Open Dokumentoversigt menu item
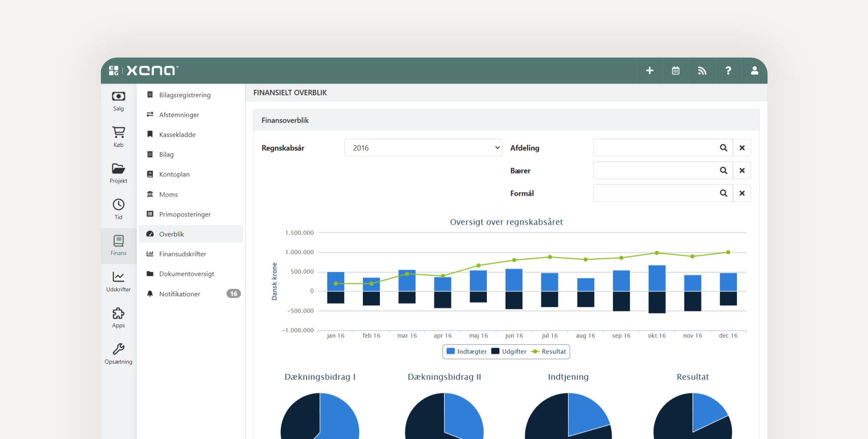The image size is (868, 439). pos(191,274)
